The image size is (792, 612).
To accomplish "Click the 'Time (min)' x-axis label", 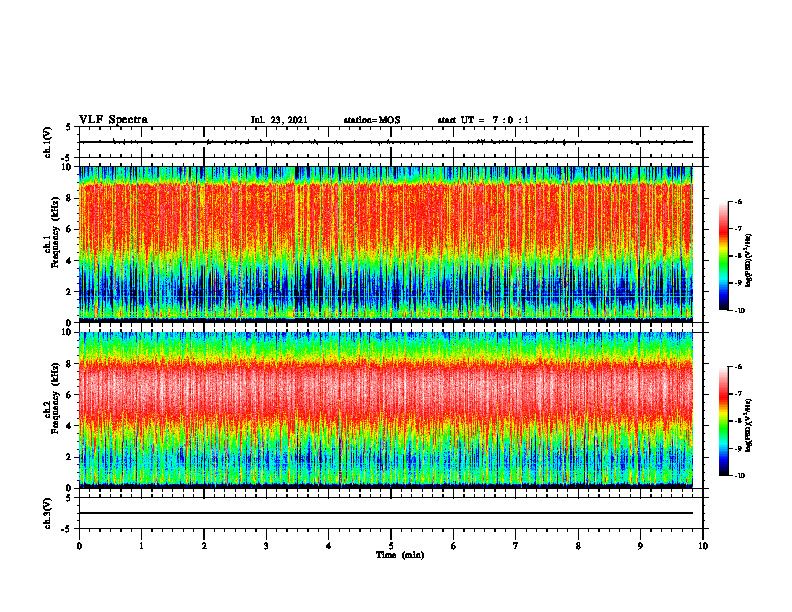I will click(x=400, y=555).
